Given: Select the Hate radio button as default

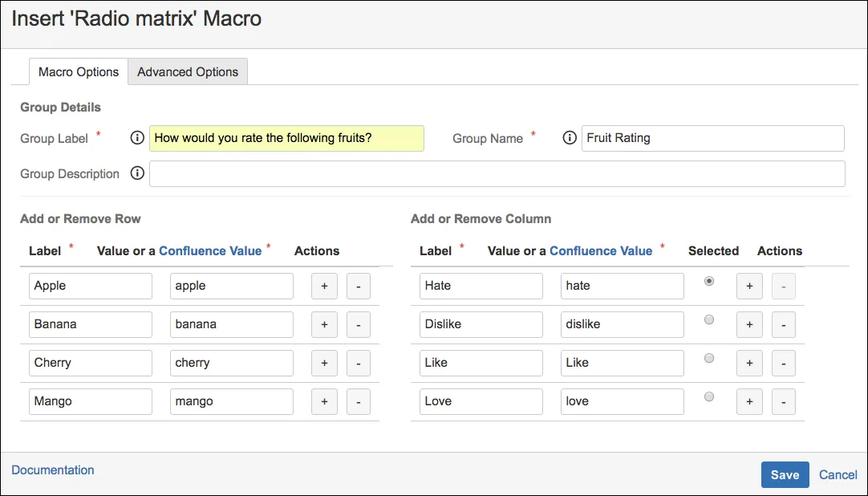Looking at the screenshot, I should 709,281.
